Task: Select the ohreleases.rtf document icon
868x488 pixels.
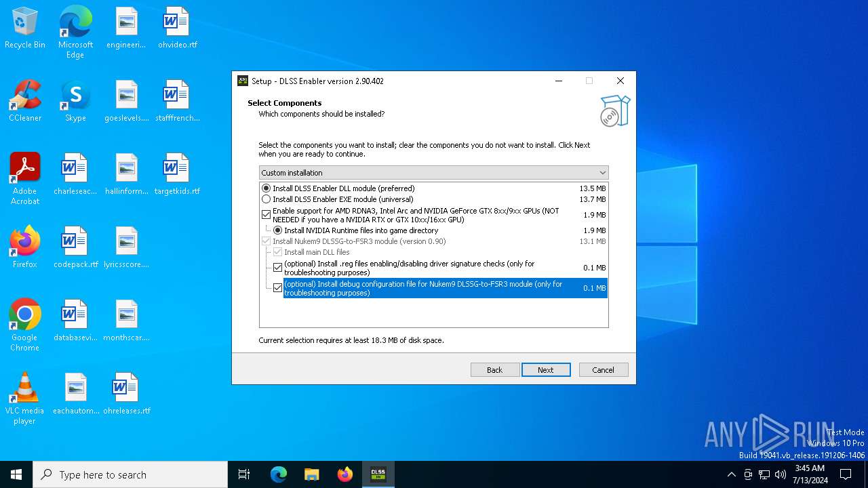Action: [126, 394]
